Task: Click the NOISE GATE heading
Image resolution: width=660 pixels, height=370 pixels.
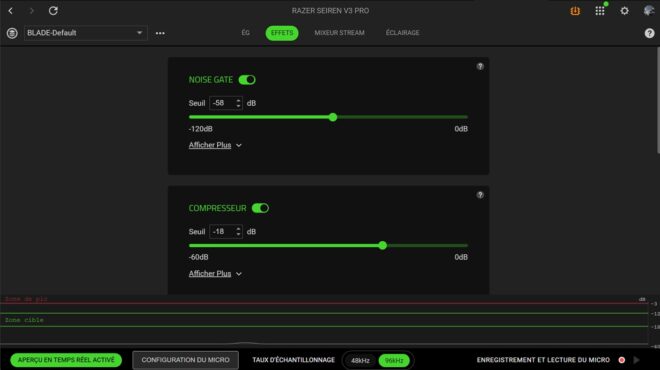Action: [210, 80]
